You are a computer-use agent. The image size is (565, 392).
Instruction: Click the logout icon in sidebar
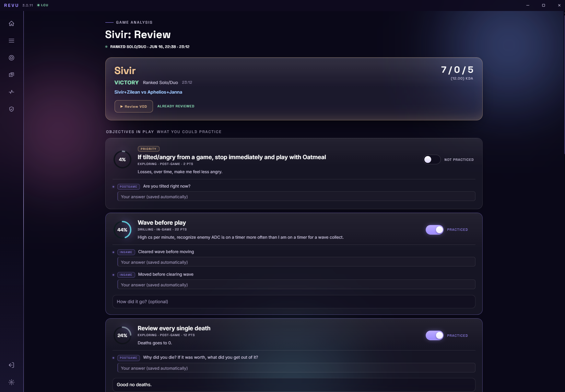[11, 365]
